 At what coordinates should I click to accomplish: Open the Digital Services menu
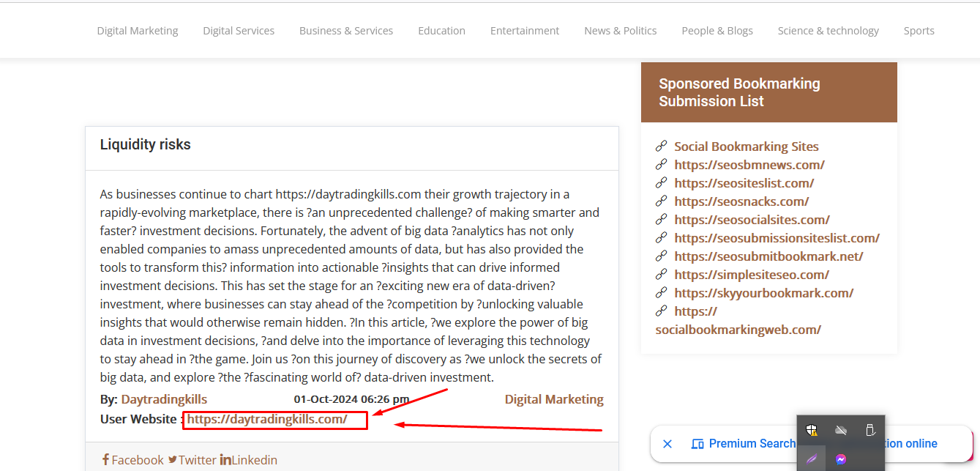click(239, 31)
